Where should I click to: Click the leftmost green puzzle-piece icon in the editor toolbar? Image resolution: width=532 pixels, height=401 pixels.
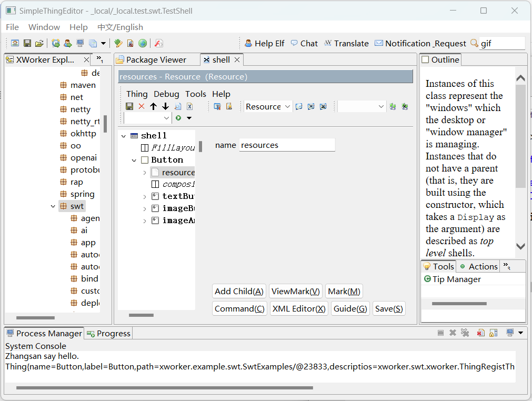(393, 106)
